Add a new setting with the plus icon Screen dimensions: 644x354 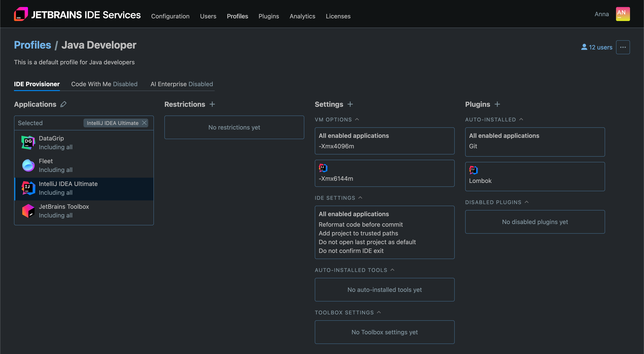(x=350, y=104)
